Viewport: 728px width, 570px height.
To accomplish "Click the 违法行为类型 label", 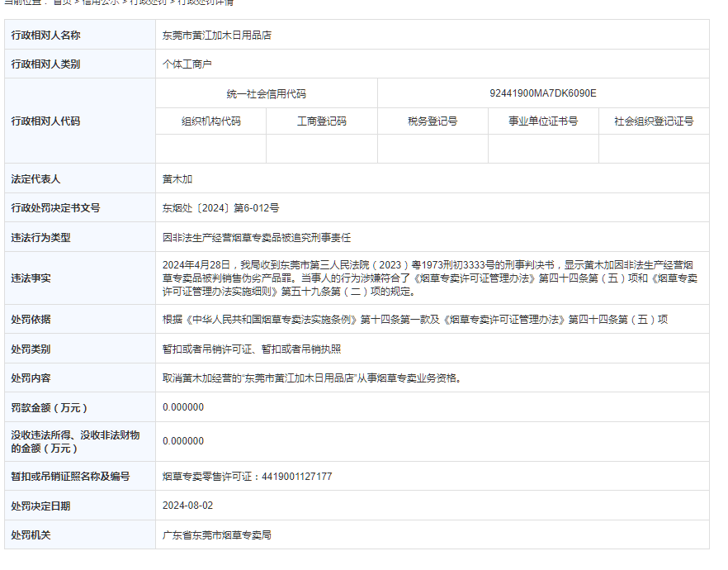I will [41, 237].
